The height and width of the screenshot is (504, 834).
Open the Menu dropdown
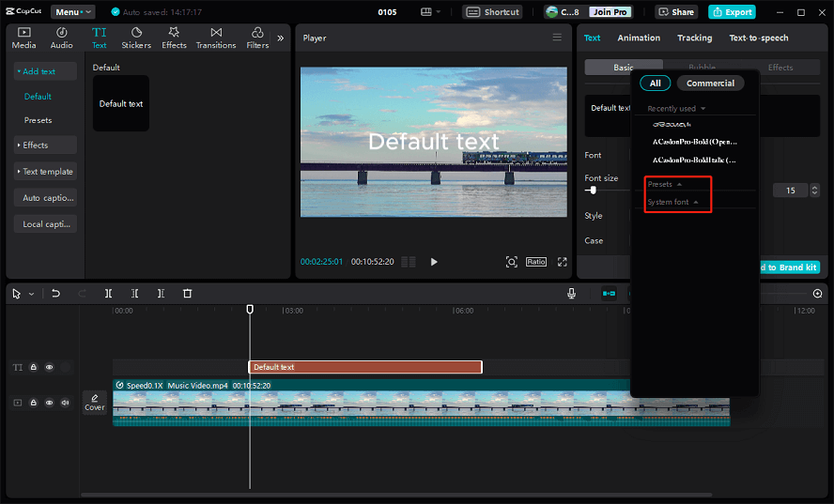tap(73, 11)
